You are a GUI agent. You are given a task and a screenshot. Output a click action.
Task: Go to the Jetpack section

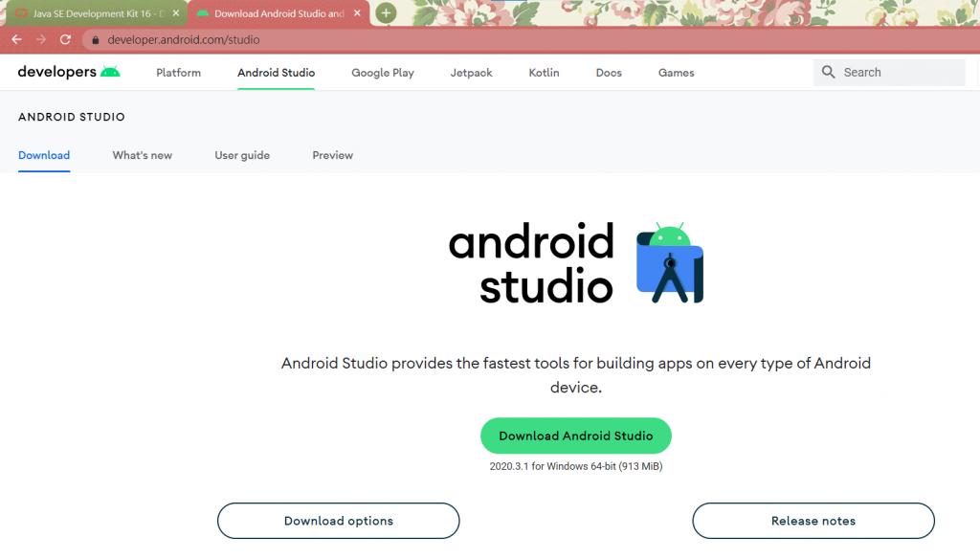[471, 73]
